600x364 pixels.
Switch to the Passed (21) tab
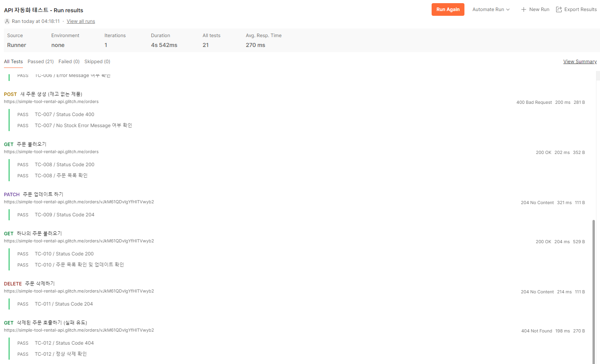click(x=40, y=62)
